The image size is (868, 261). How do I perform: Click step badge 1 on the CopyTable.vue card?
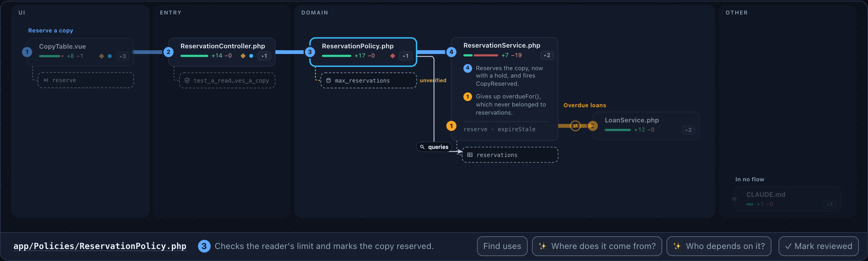coord(27,52)
